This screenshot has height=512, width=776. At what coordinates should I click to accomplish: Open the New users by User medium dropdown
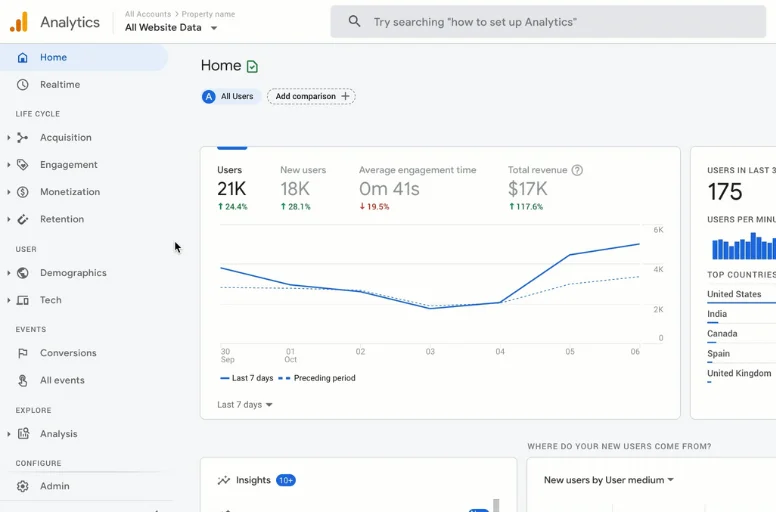608,480
